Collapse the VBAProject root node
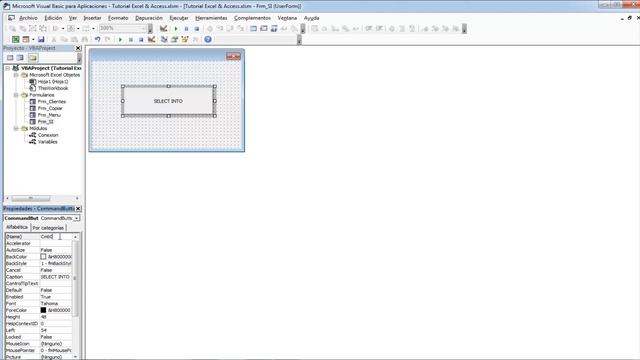The width and height of the screenshot is (640, 360). click(8, 68)
